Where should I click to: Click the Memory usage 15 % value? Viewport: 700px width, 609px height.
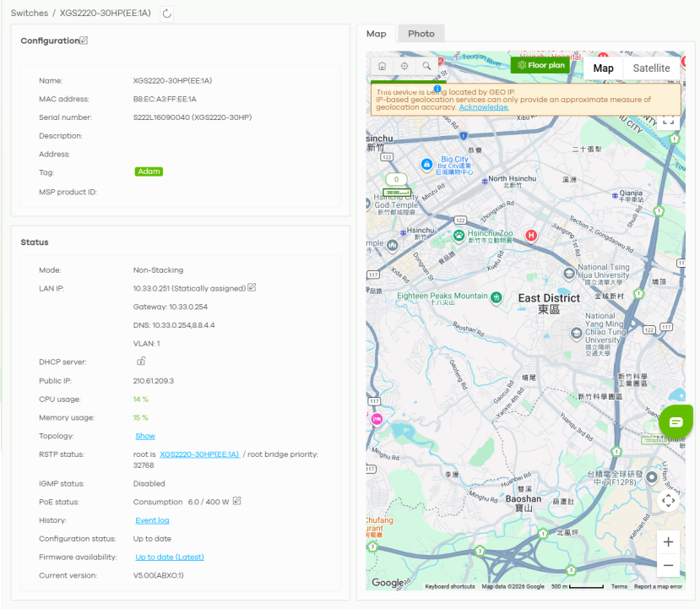pos(141,417)
